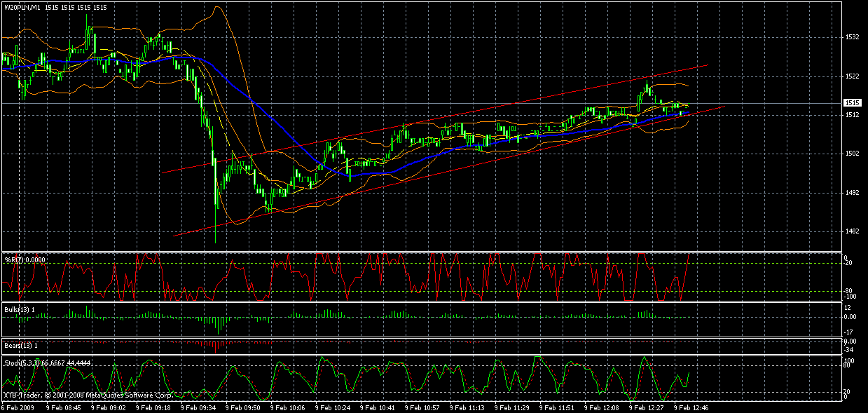Click the 12 value on Bulls scale
The image size is (868, 413).
[x=849, y=308]
